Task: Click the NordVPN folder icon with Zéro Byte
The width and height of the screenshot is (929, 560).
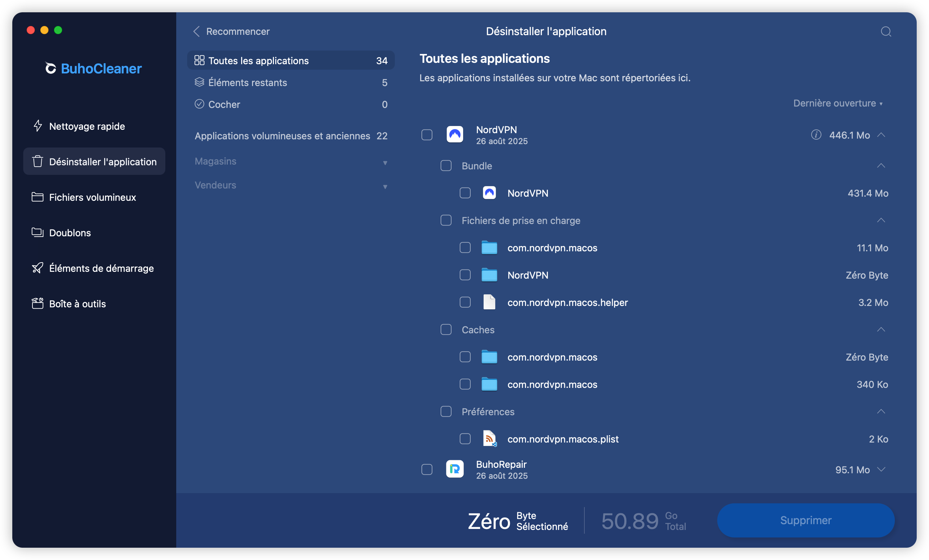Action: [x=489, y=275]
